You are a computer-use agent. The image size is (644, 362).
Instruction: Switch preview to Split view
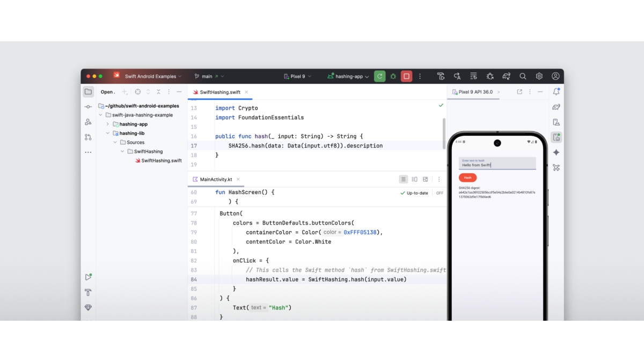(414, 179)
